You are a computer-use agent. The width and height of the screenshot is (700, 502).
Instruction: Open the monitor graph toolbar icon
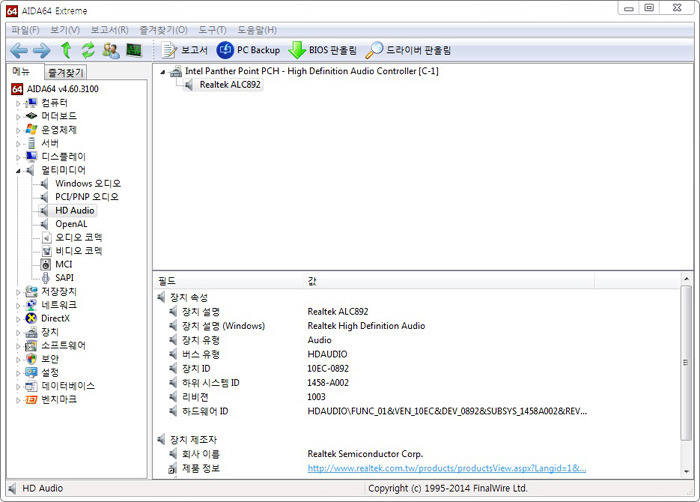134,50
